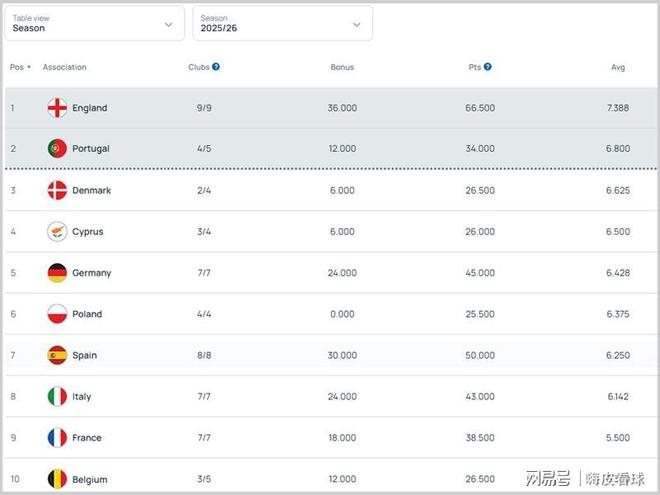The width and height of the screenshot is (660, 495).
Task: Click the England flag icon
Action: 57,108
